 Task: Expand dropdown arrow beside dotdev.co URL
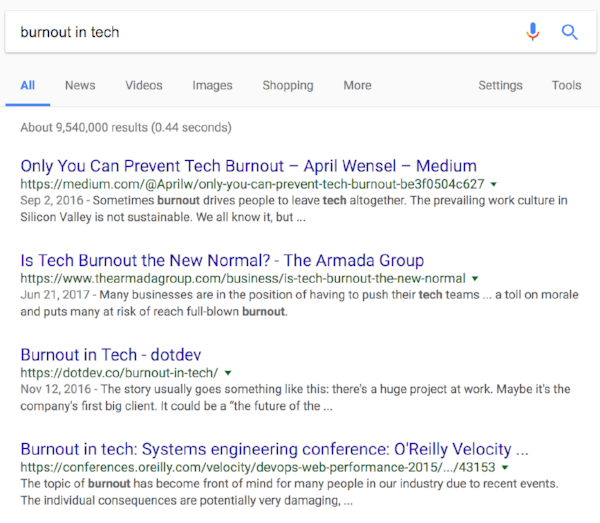(x=228, y=373)
